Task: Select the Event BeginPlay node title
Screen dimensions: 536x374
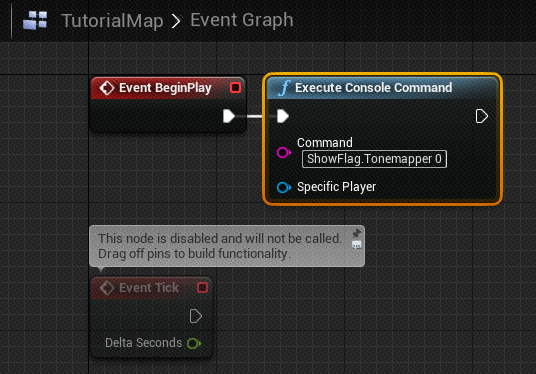Action: [x=165, y=88]
